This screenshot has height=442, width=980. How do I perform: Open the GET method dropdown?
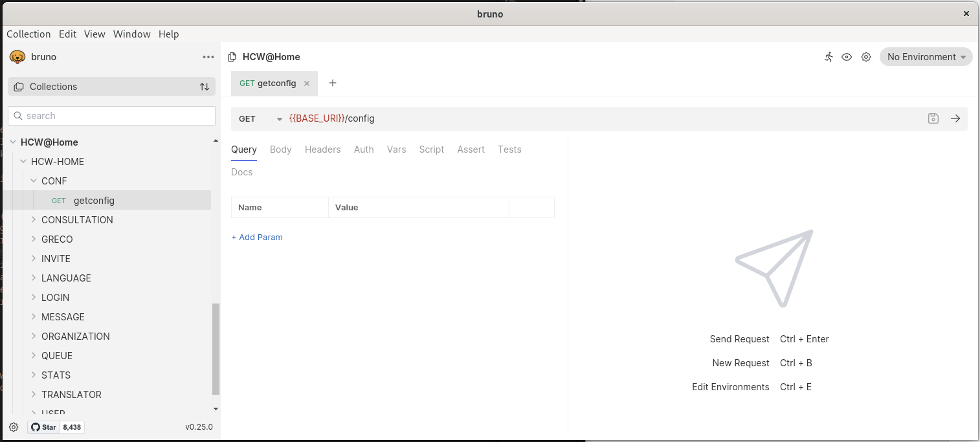260,119
